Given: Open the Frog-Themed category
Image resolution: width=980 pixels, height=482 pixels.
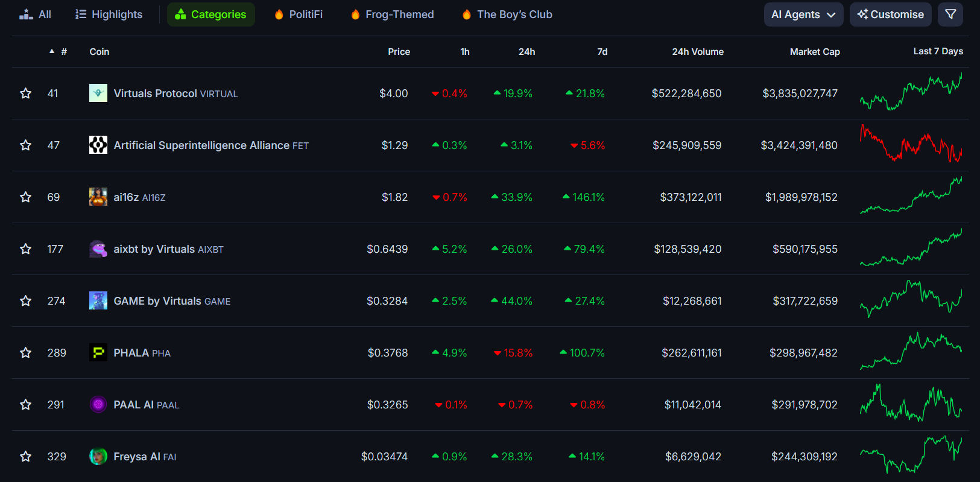Looking at the screenshot, I should (x=392, y=14).
